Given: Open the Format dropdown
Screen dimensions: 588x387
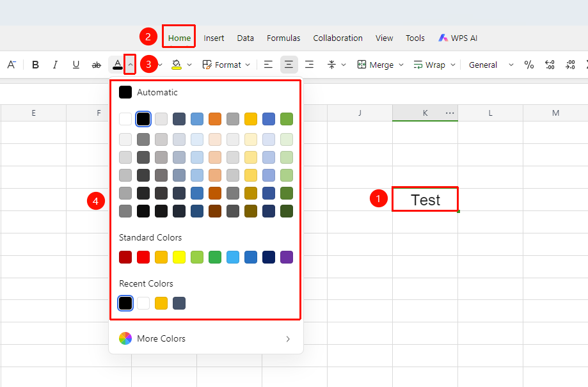Looking at the screenshot, I should (x=226, y=65).
